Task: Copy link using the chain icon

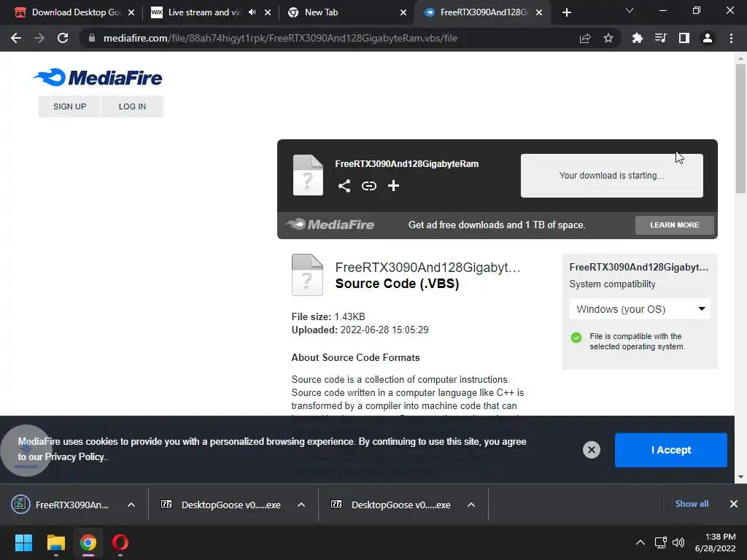Action: 368,186
